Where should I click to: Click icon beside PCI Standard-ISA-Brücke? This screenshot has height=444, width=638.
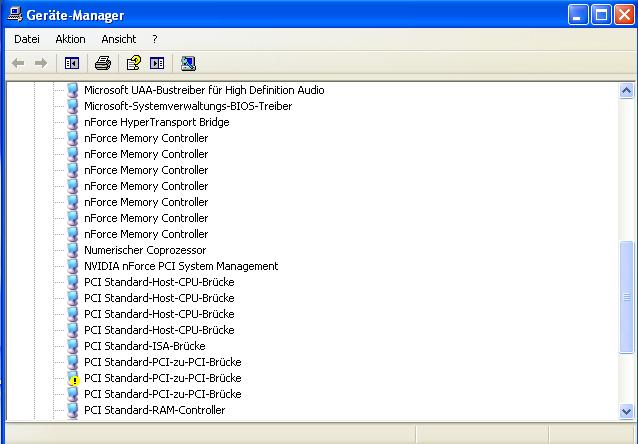[x=72, y=346]
